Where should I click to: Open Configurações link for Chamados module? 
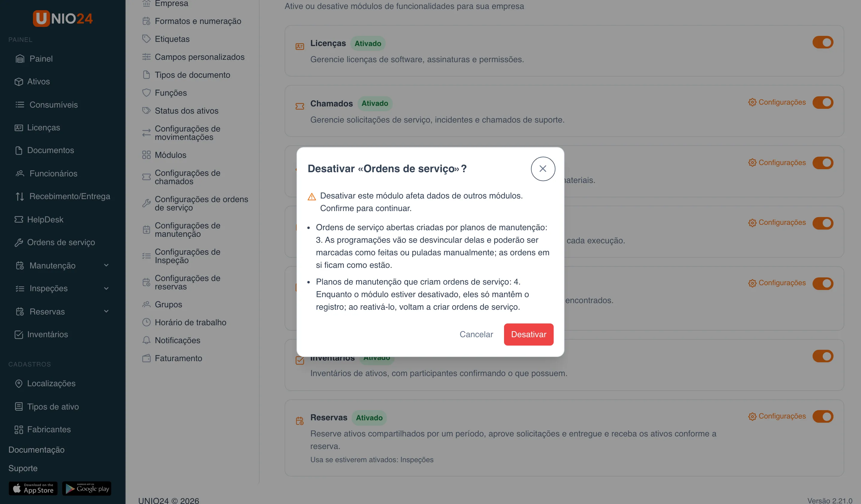tap(776, 102)
